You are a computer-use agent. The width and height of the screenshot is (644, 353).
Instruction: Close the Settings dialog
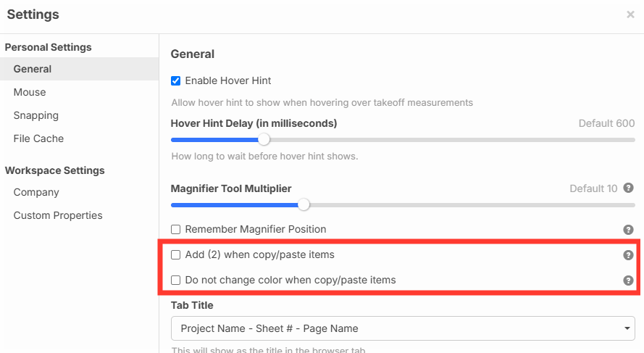click(x=630, y=14)
